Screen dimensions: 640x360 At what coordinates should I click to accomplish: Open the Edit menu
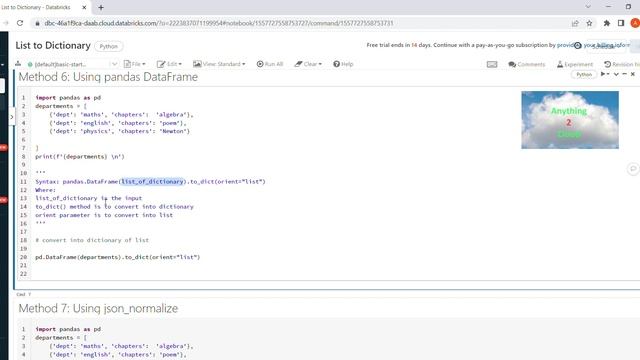coord(169,64)
